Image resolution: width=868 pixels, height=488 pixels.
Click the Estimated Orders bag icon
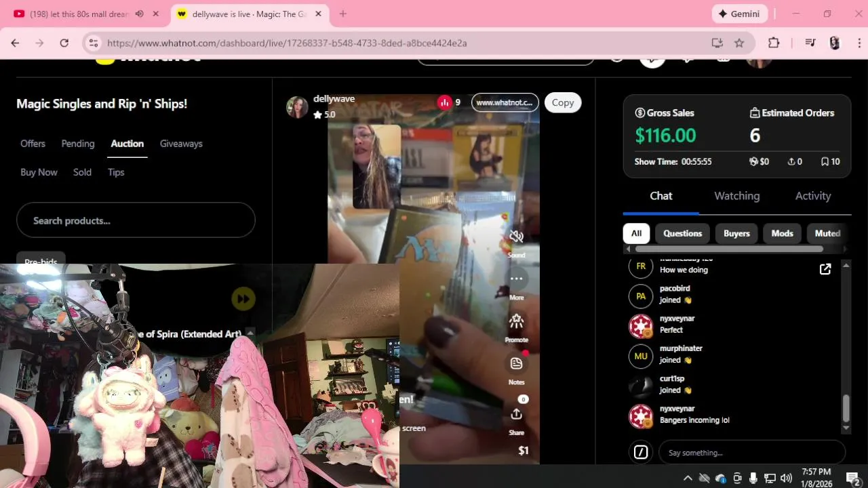click(755, 113)
